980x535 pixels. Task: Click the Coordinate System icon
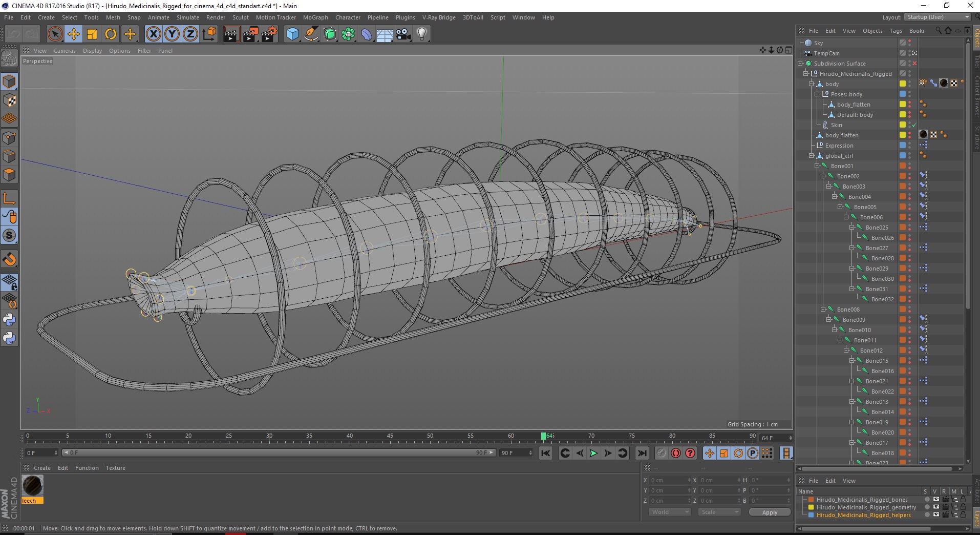point(209,34)
